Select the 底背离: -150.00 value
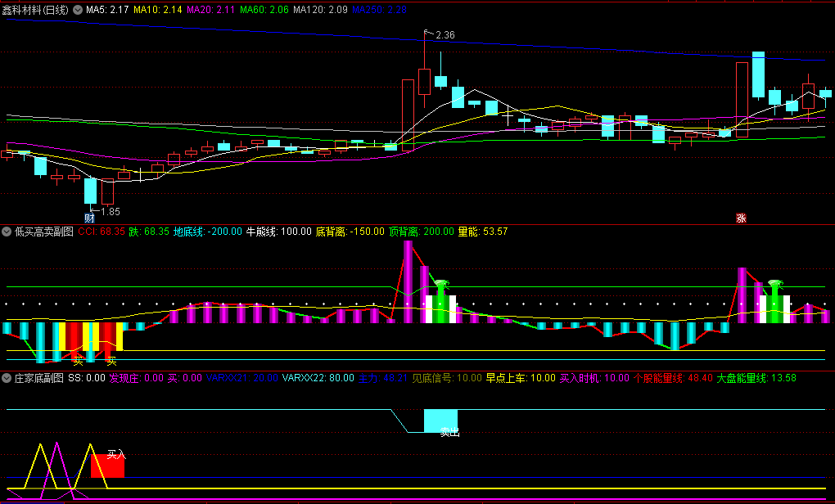Screen dimensions: 835x504 pyautogui.click(x=350, y=232)
